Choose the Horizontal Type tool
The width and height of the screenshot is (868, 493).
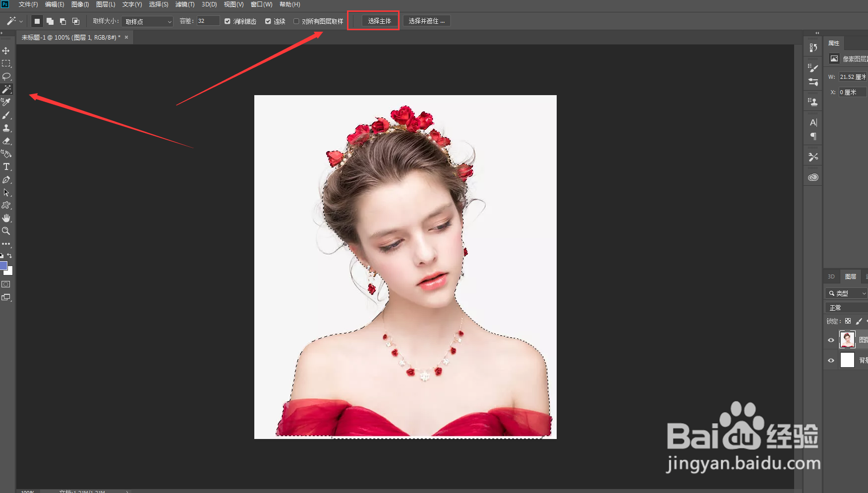tap(6, 167)
